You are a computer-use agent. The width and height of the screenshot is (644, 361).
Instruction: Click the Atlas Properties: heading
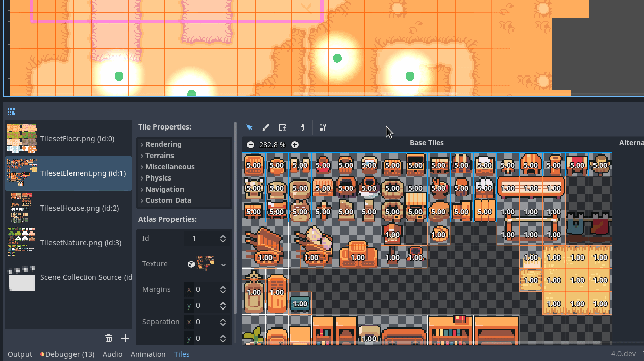tap(167, 219)
